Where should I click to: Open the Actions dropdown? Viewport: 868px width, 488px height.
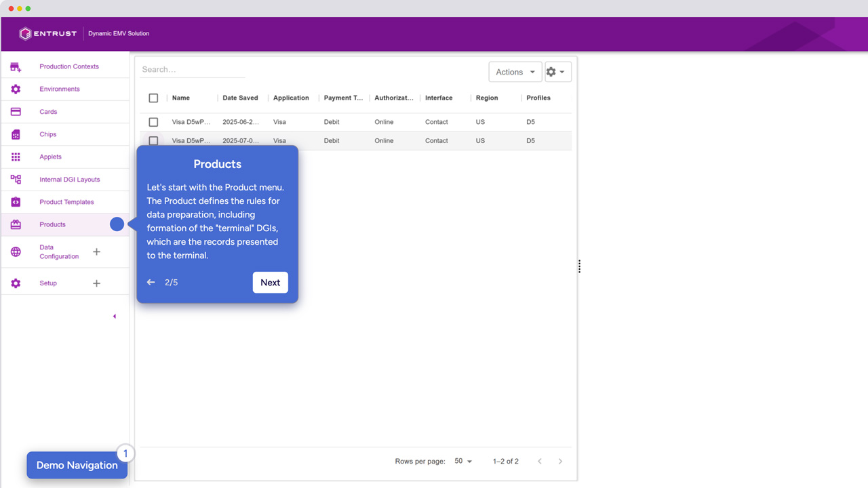click(515, 72)
